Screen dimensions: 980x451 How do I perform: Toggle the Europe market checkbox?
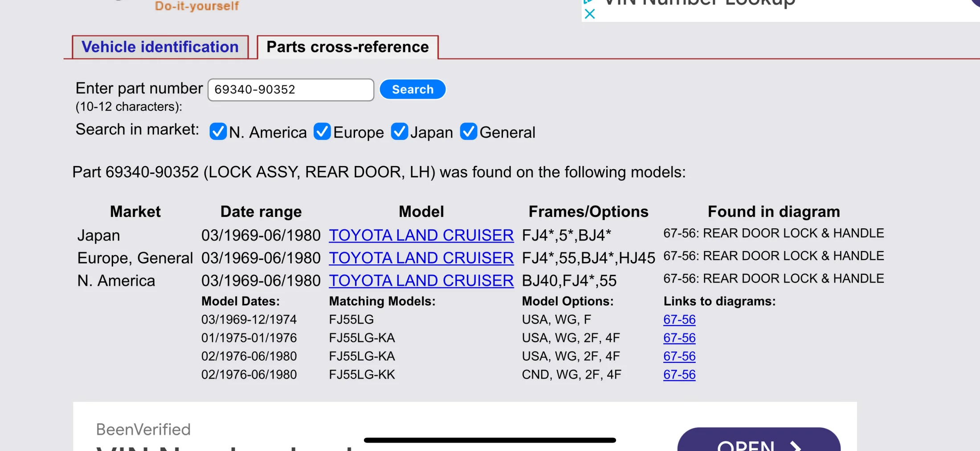[322, 132]
